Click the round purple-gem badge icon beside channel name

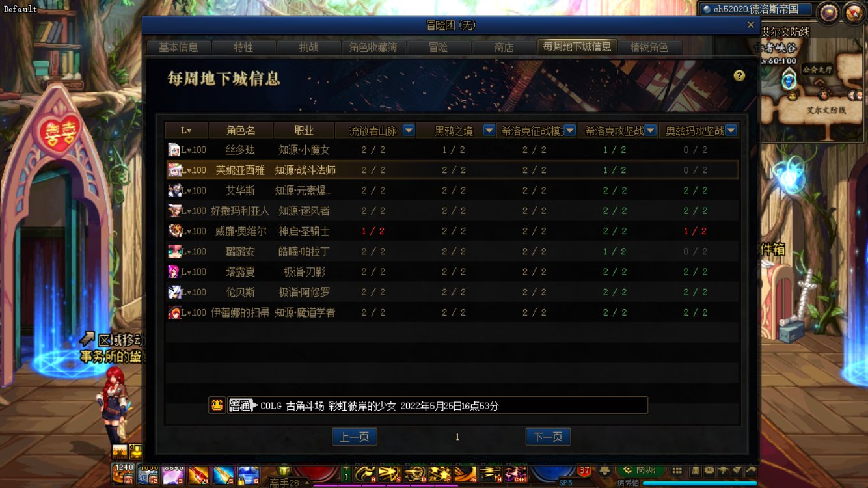(828, 12)
